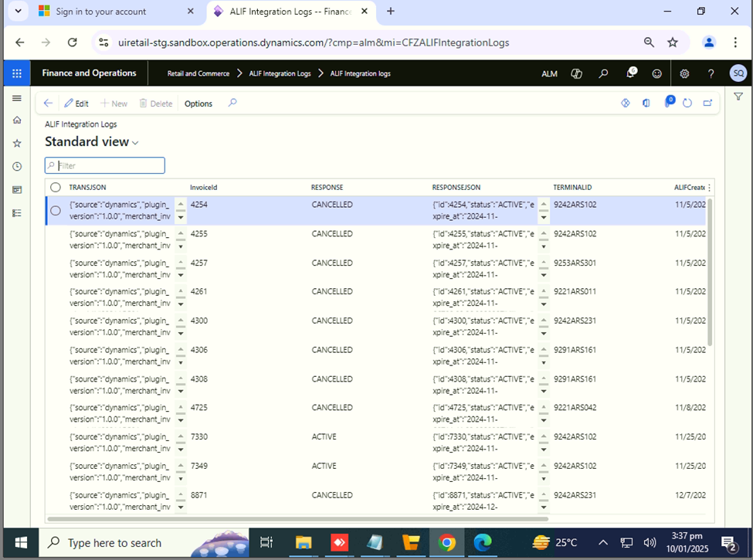753x560 pixels.
Task: Open search in Finance top bar
Action: point(603,73)
